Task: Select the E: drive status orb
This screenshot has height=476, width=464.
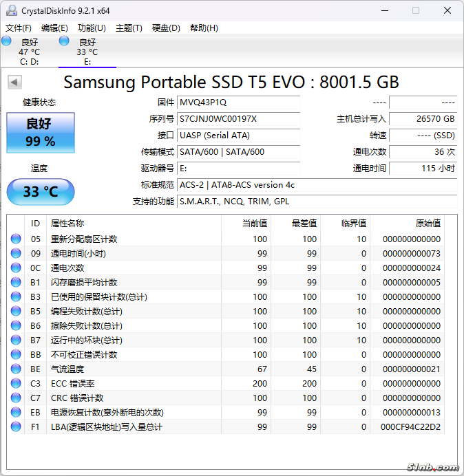Action: coord(64,41)
